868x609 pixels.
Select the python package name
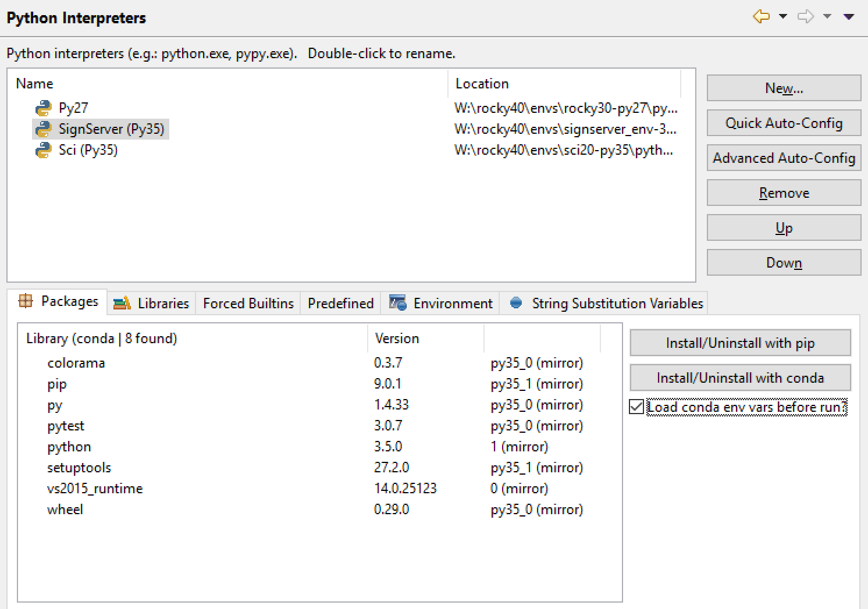point(69,447)
